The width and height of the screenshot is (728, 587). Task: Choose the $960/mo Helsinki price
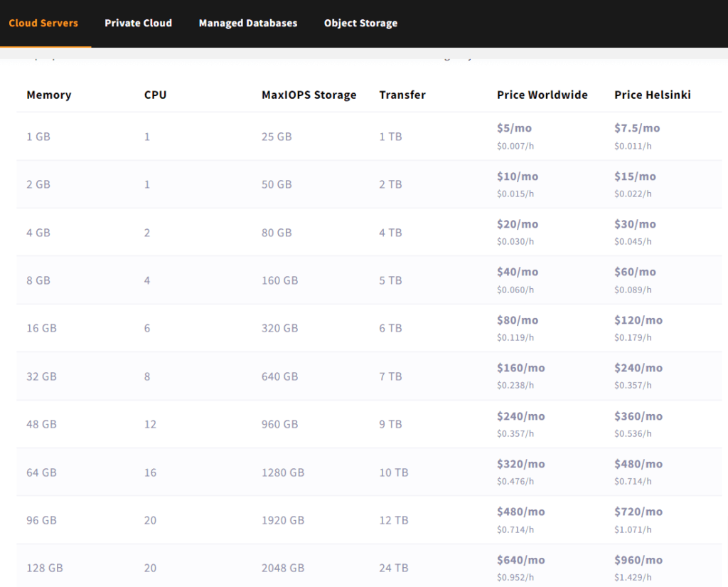[x=638, y=560]
